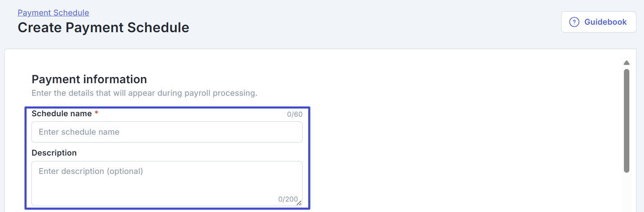Screen dimensions: 644x212
Task: Click the Payment Schedule breadcrumb link
Action: coord(53,13)
